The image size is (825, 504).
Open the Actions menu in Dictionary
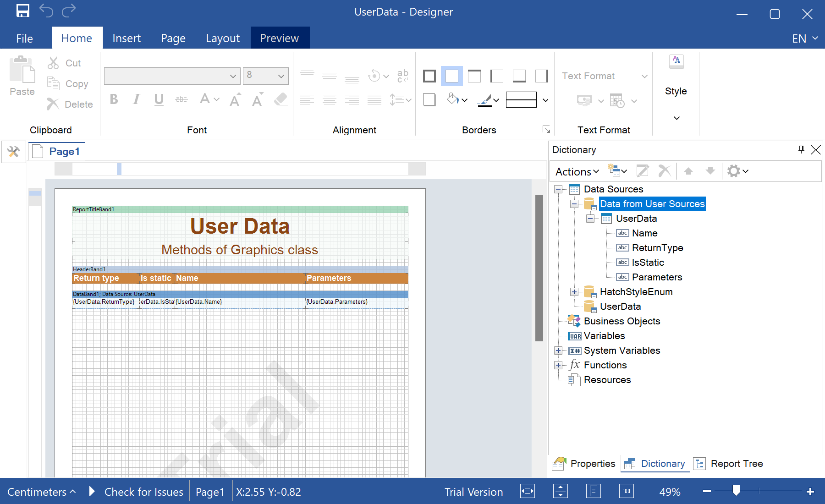[x=577, y=171]
